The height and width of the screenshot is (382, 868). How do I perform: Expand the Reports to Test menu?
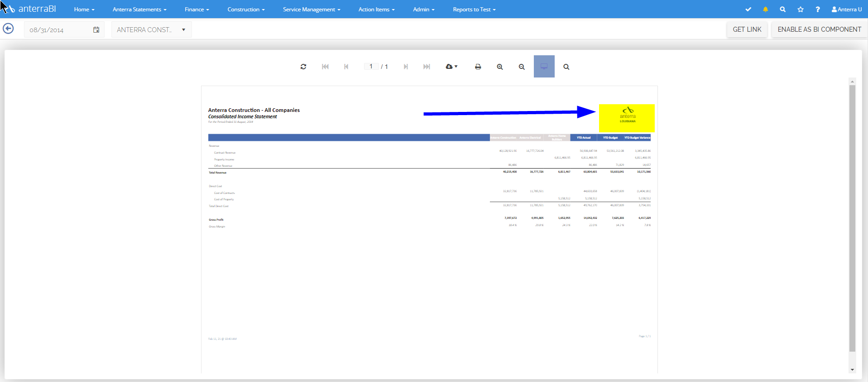pyautogui.click(x=474, y=9)
